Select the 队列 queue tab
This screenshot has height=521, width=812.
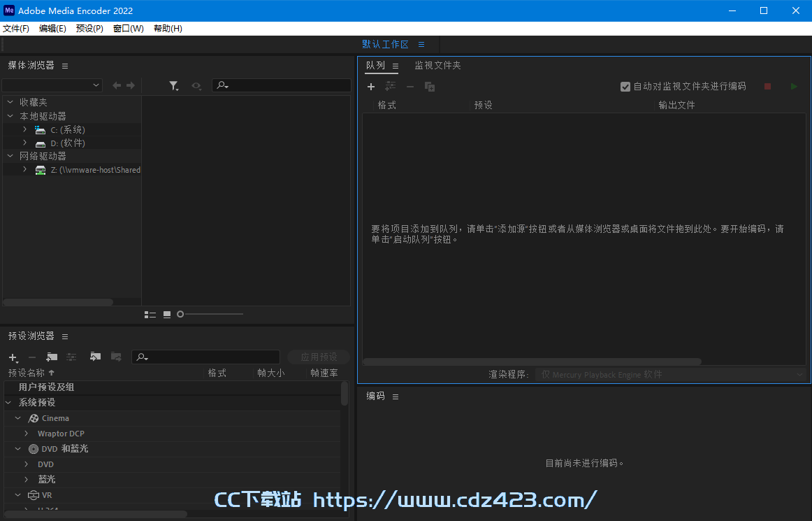click(375, 65)
